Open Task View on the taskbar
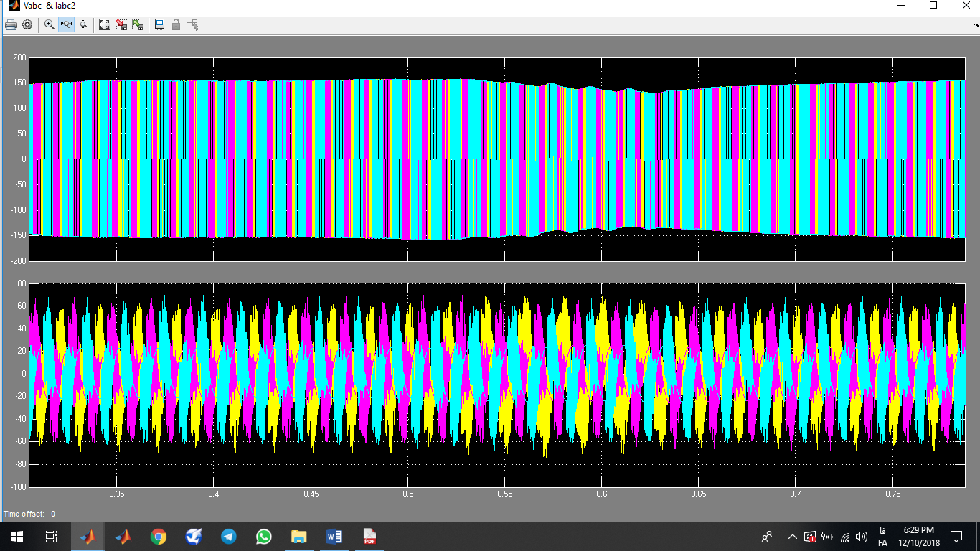The width and height of the screenshot is (980, 551). point(52,536)
